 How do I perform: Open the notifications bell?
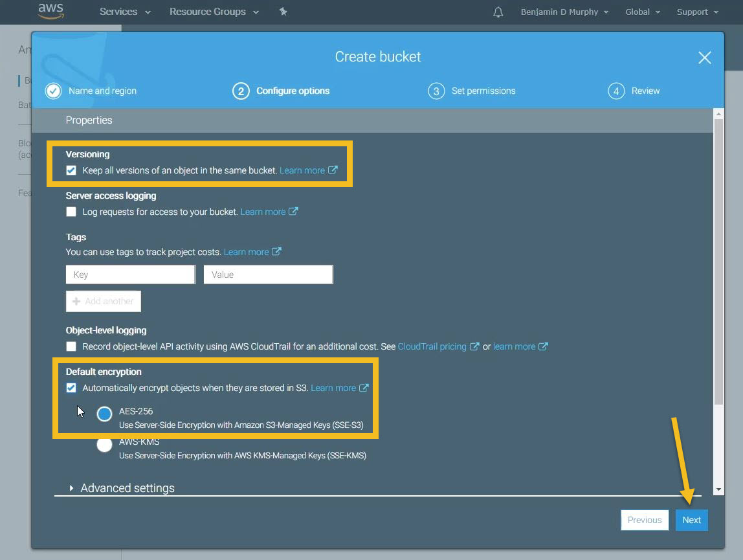pyautogui.click(x=498, y=12)
